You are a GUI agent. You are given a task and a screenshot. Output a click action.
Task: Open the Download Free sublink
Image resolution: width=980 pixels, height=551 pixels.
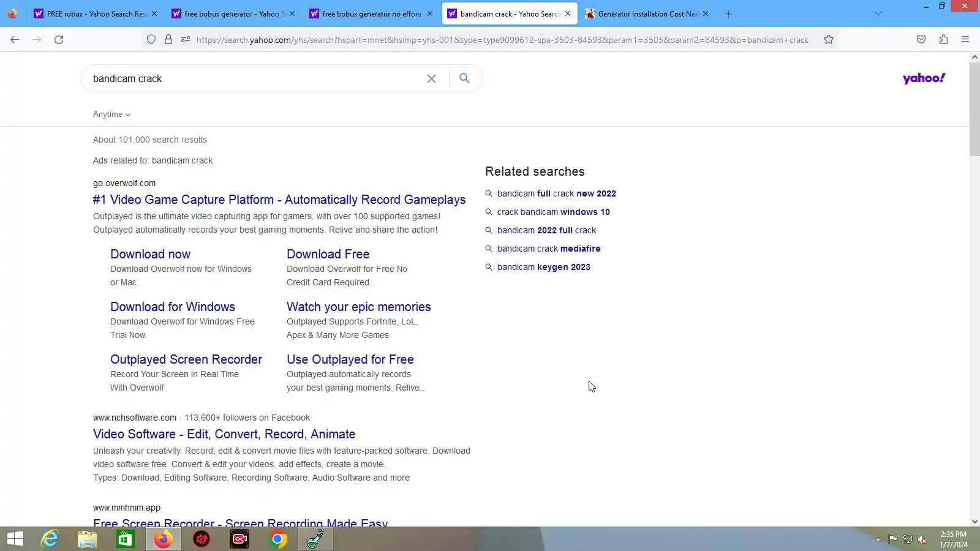click(x=328, y=254)
